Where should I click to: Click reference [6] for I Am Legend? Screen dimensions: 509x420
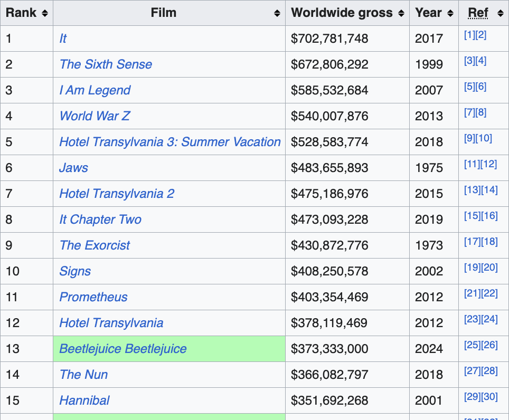[481, 87]
